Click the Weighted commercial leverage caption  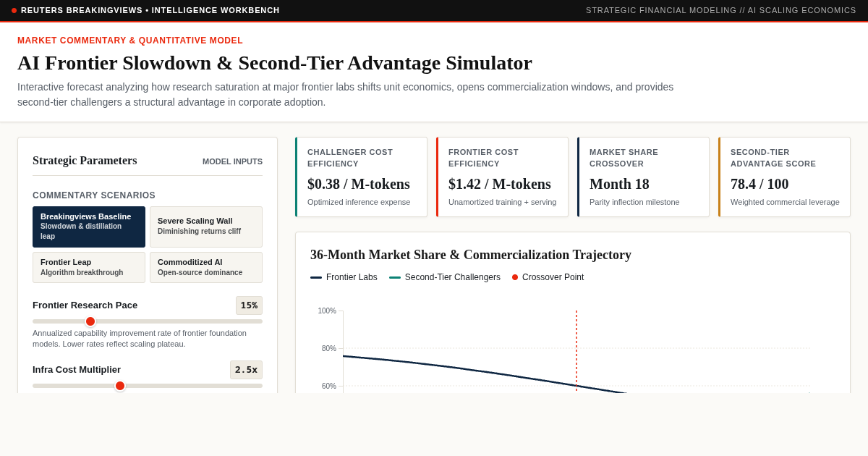click(x=785, y=202)
